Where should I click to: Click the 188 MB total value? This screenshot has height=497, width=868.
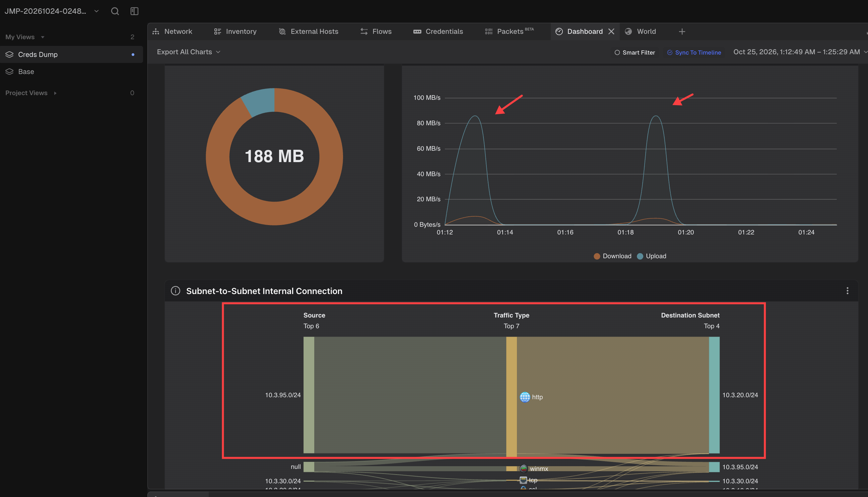pos(274,156)
